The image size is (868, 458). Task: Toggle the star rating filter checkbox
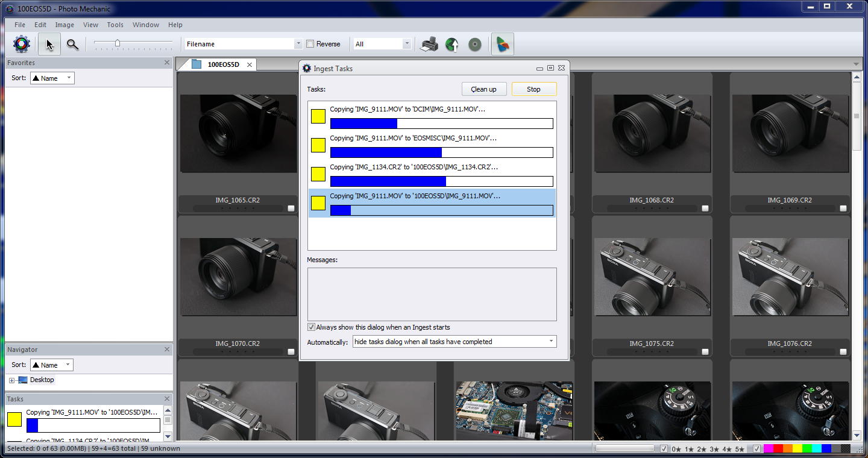tap(664, 449)
